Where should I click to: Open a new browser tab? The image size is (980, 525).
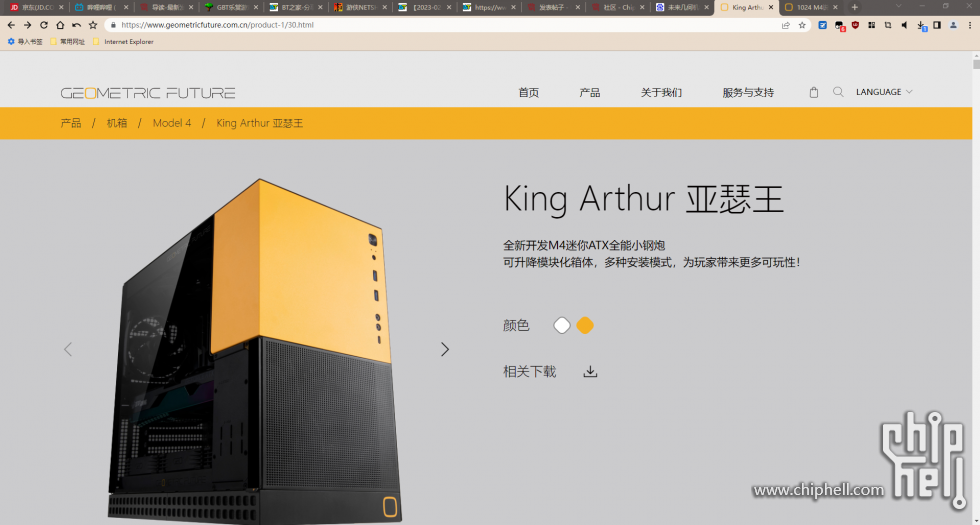(x=854, y=8)
